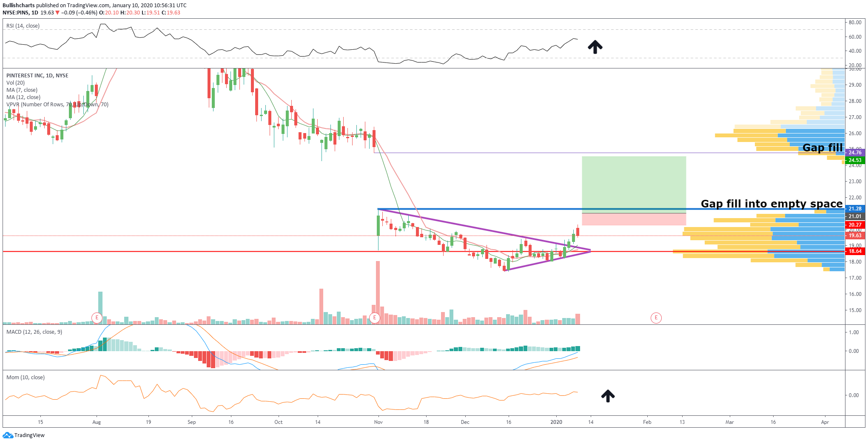Select the MA (7, close) indicator label
This screenshot has width=868, height=443.
pyautogui.click(x=22, y=90)
